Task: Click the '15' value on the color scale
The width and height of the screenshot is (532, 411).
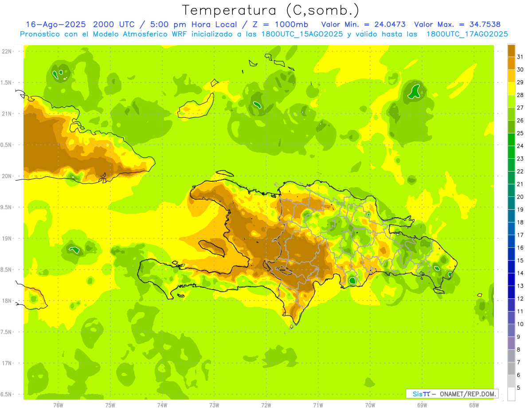Action: coord(520,260)
